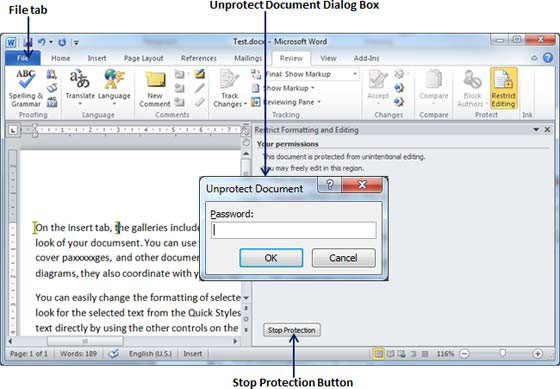Go to Previous comment icon

179,88
